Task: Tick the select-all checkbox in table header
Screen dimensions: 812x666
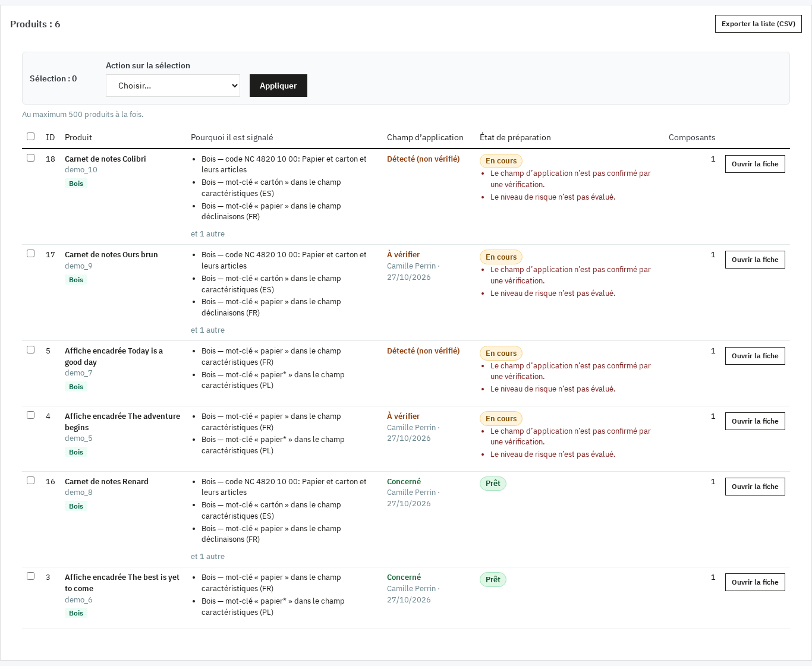Action: coord(30,137)
